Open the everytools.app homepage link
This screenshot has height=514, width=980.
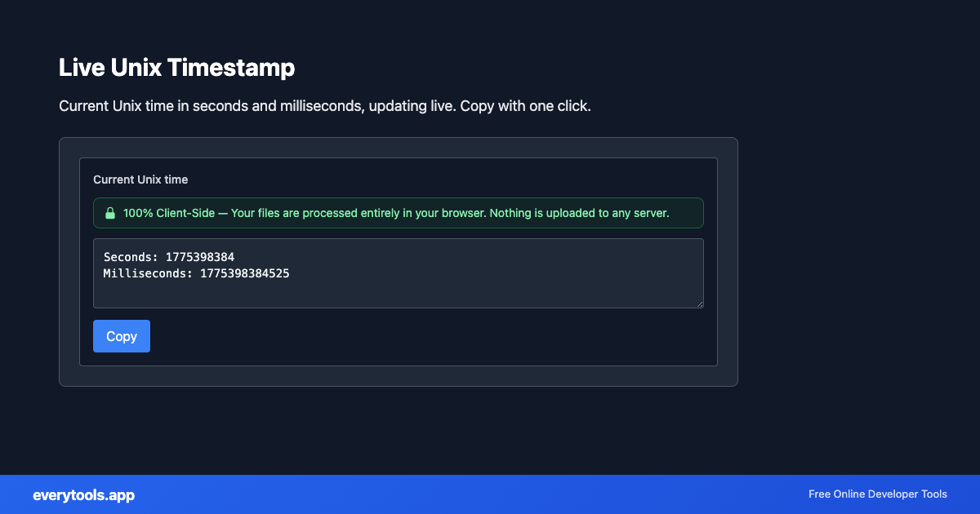click(83, 495)
